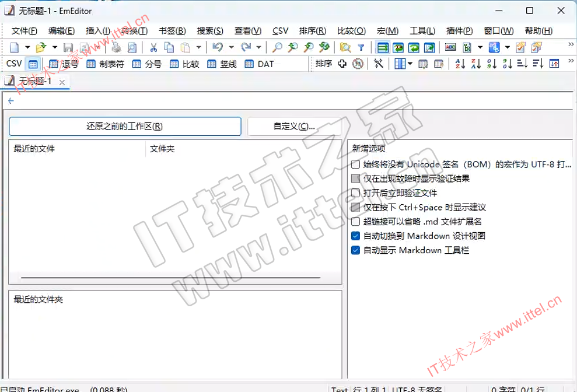Click the Undo arrow icon
This screenshot has height=392, width=577.
(x=218, y=48)
